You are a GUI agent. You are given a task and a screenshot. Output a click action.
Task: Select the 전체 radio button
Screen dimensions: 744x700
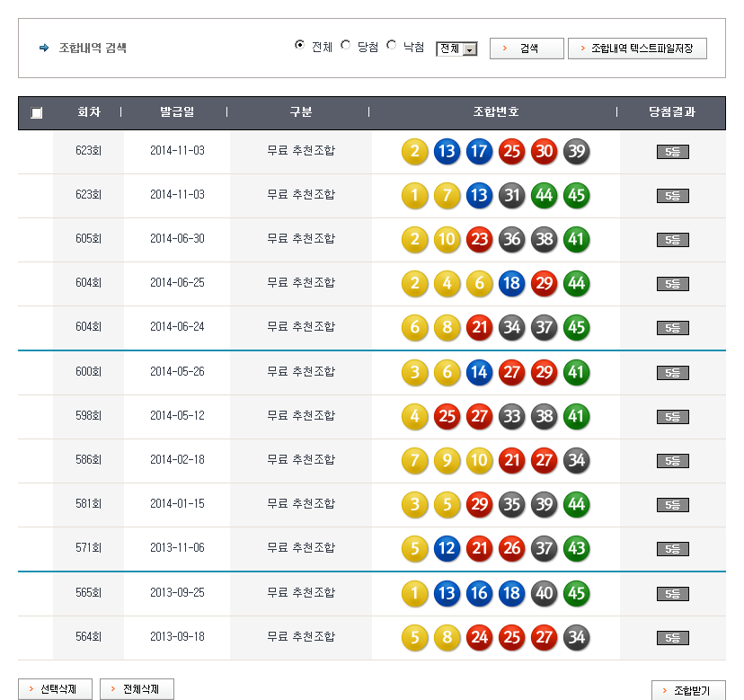coord(300,46)
